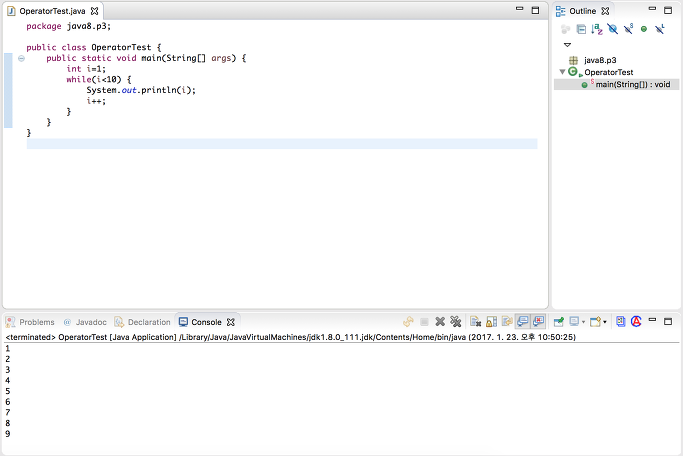
Task: Toggle Word Wrap in Console
Action: (507, 322)
